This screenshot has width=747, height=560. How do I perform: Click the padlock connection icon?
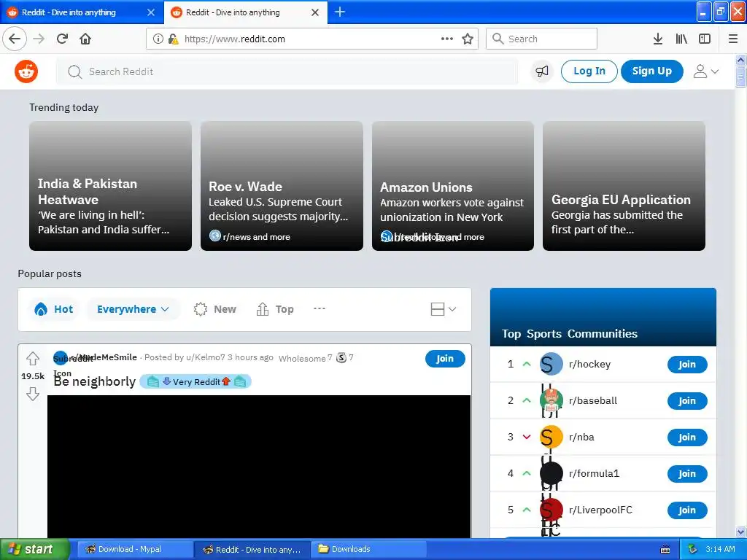173,39
